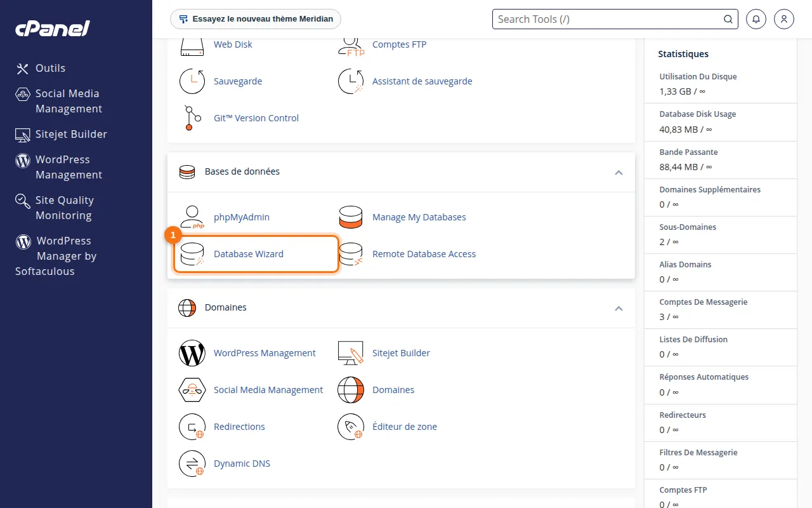Open the Sauvegarde link
This screenshot has width=812, height=508.
[238, 81]
